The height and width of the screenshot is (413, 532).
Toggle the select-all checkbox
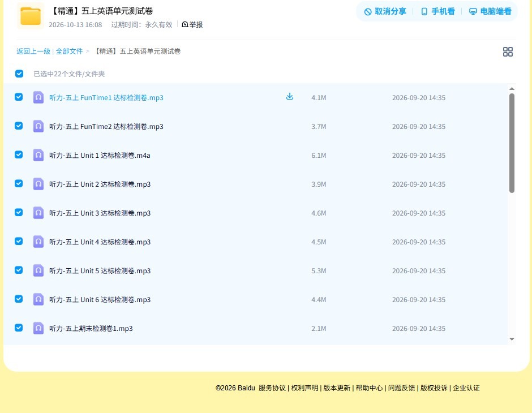coord(19,74)
